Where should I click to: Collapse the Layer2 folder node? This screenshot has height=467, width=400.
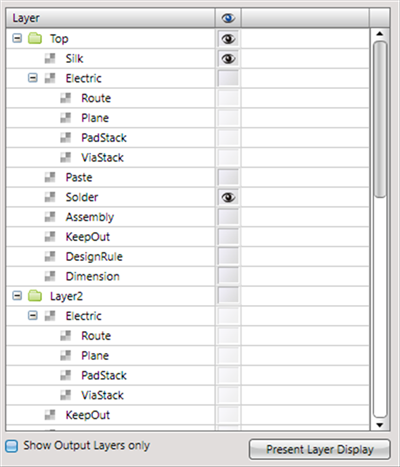17,295
